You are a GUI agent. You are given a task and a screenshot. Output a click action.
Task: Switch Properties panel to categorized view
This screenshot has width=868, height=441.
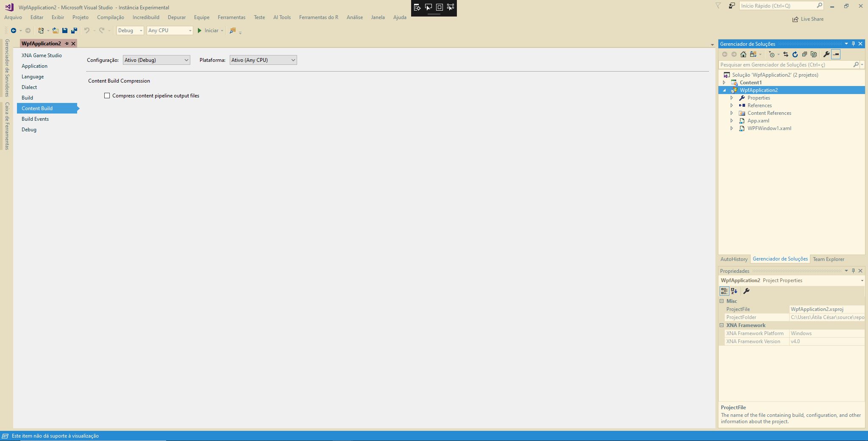point(724,291)
